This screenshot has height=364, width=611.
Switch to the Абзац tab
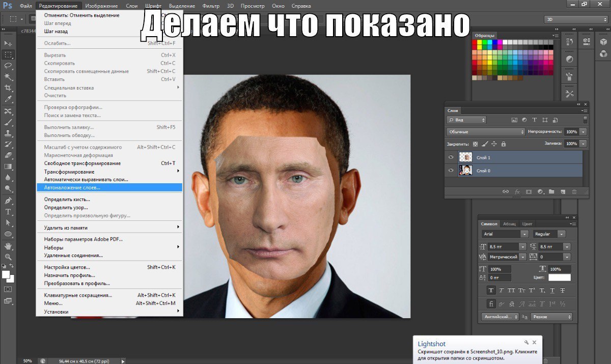point(509,224)
